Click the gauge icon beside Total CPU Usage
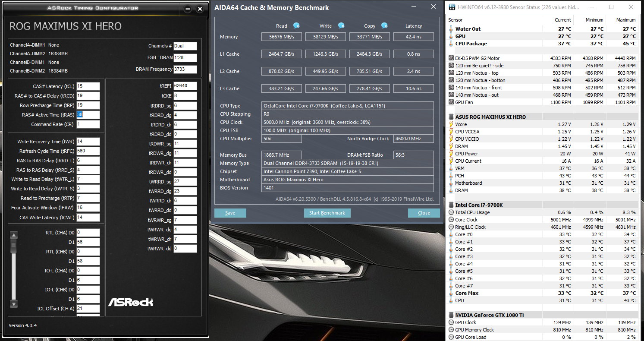The image size is (644, 341). 451,212
